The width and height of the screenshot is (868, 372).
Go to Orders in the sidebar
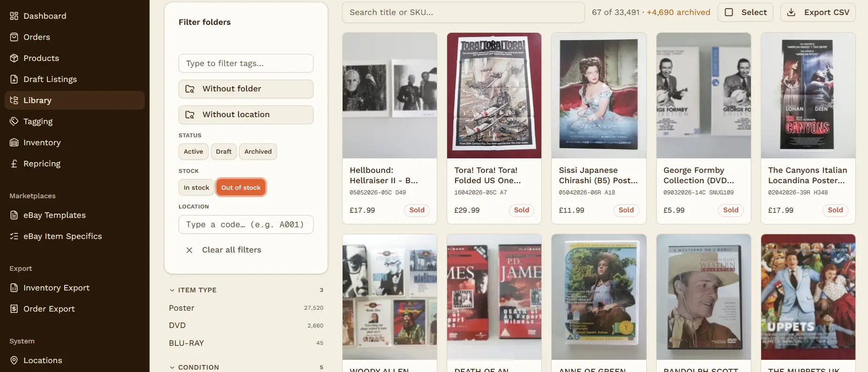[x=75, y=37]
